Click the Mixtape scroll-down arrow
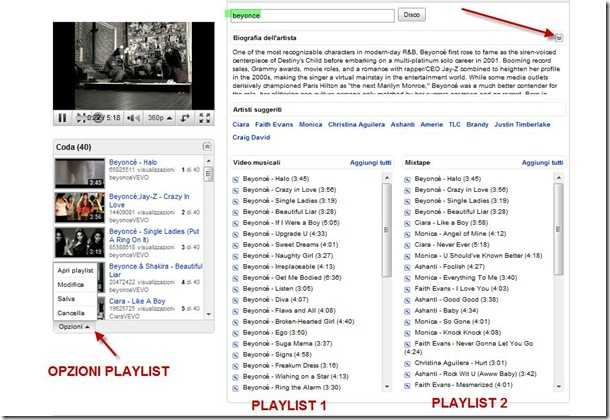Screen dimensions: 610x420 559,387
